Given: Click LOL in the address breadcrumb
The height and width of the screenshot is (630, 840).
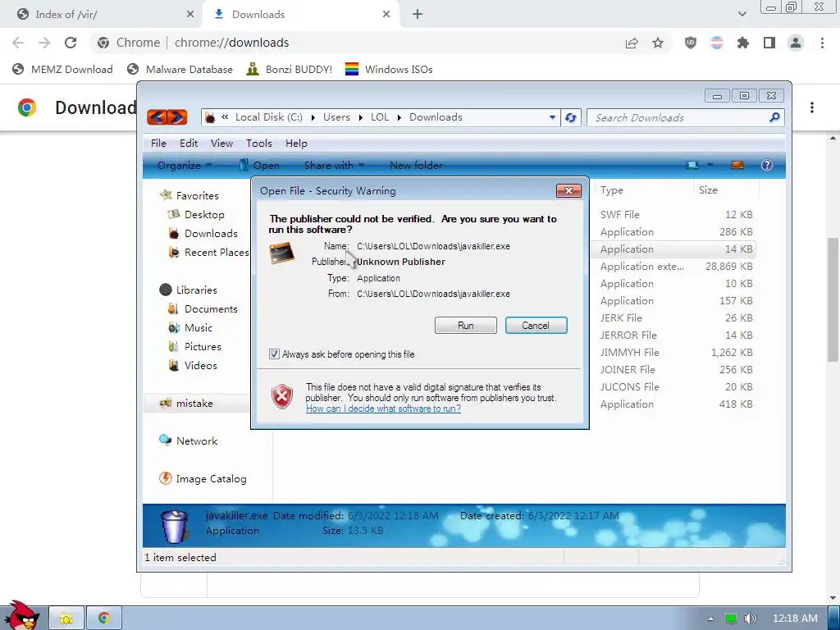Looking at the screenshot, I should pyautogui.click(x=380, y=117).
